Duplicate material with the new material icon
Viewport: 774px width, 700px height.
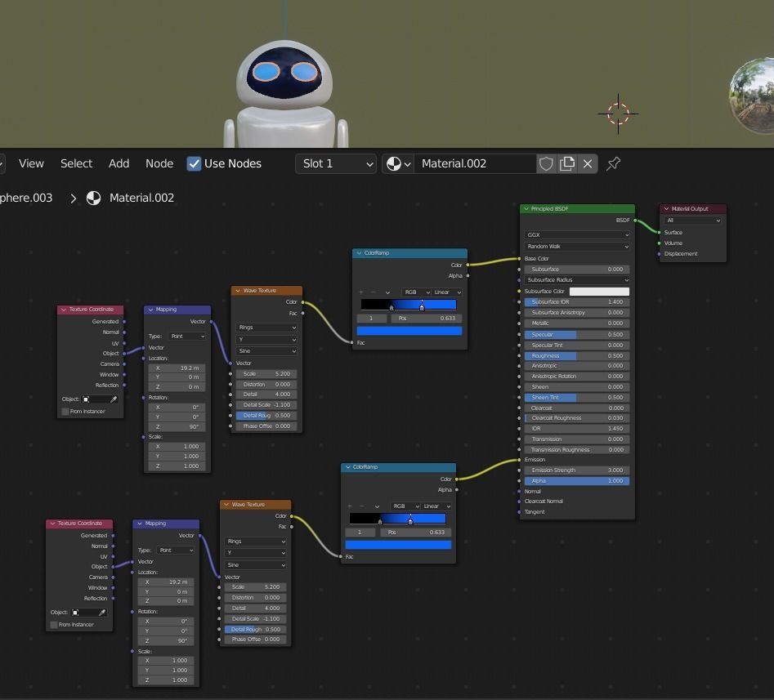(567, 163)
